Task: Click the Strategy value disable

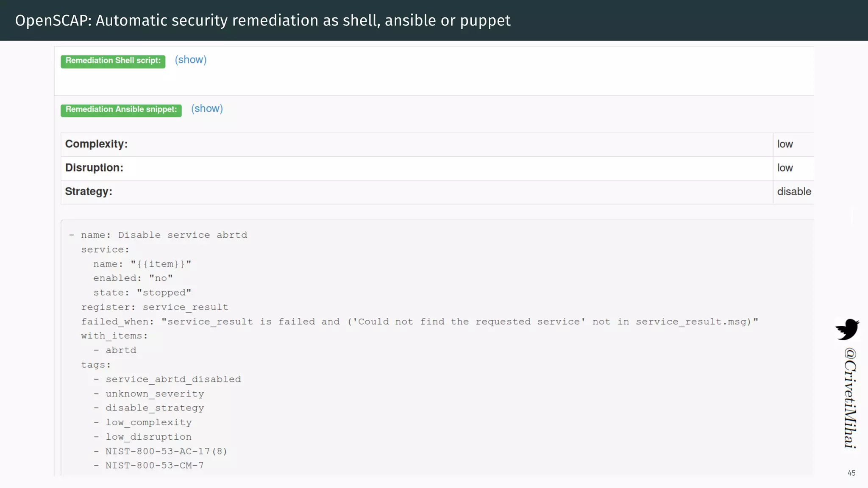Action: coord(794,191)
